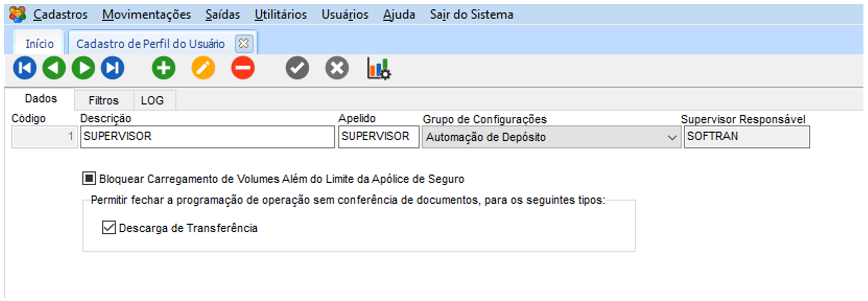Edit record with orange pencil icon

203,68
